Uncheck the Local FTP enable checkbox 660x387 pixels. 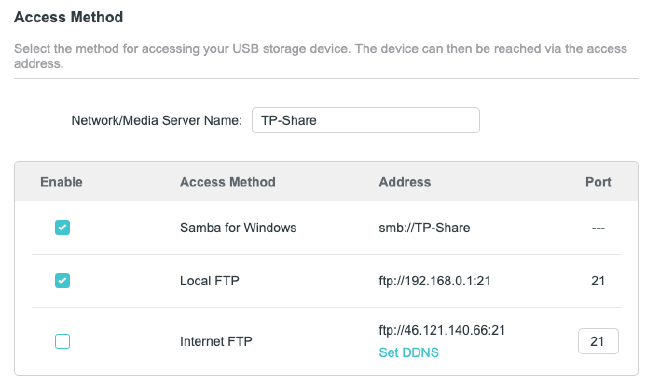62,280
